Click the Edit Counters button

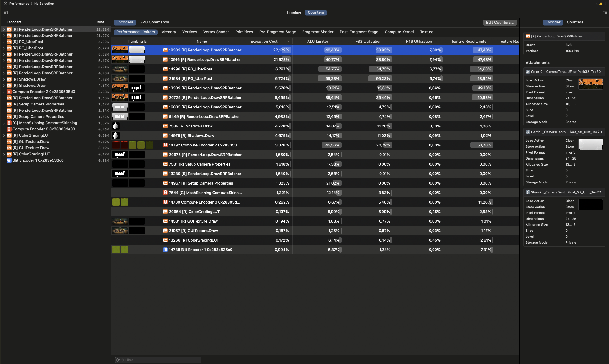pos(500,23)
